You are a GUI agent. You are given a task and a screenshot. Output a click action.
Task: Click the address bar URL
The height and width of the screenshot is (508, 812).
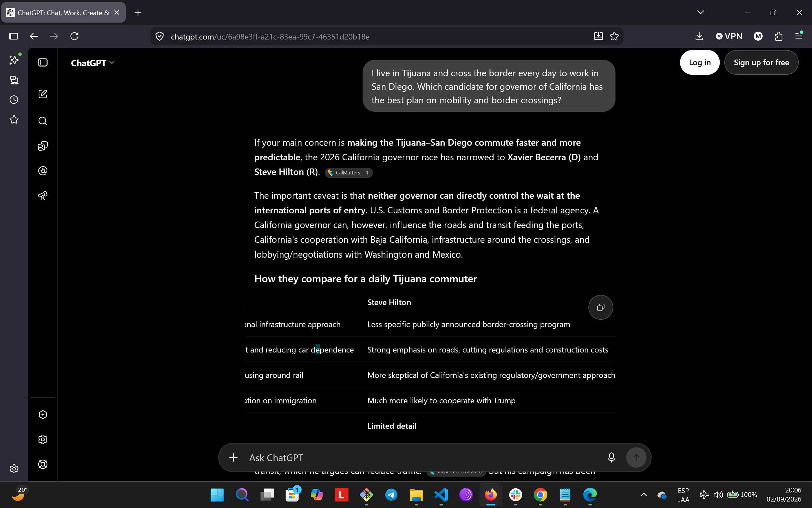(270, 37)
